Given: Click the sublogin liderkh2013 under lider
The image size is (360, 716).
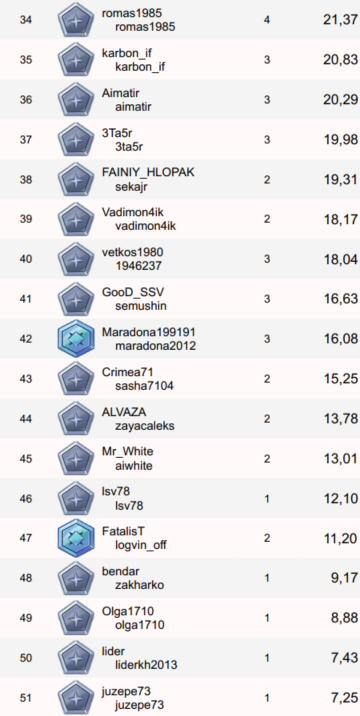Looking at the screenshot, I should (x=146, y=664).
